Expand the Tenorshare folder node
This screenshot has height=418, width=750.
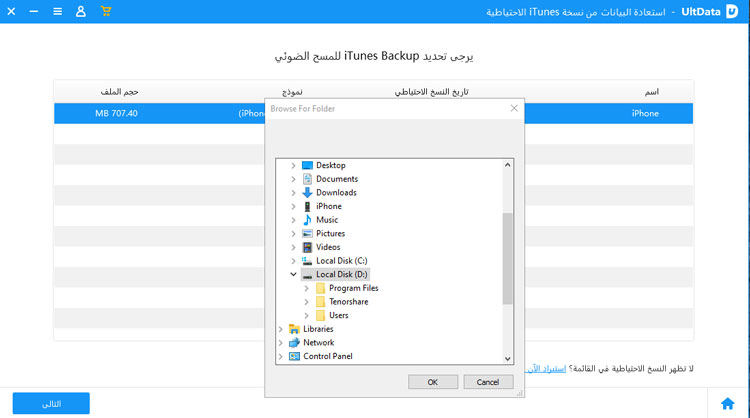tap(306, 302)
